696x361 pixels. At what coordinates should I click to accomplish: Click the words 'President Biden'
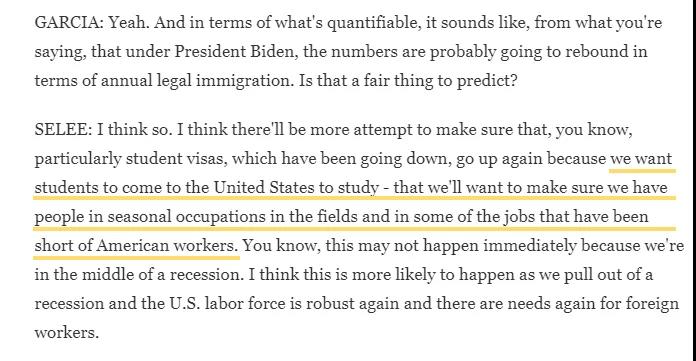point(234,52)
